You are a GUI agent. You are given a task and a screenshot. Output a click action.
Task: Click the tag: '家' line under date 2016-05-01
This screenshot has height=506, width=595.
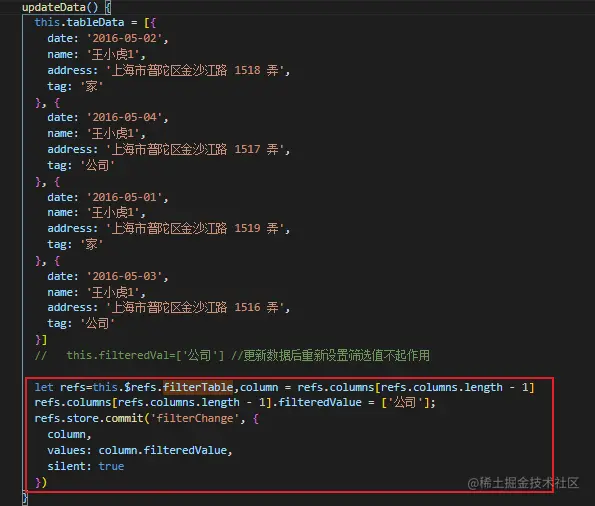(75, 244)
